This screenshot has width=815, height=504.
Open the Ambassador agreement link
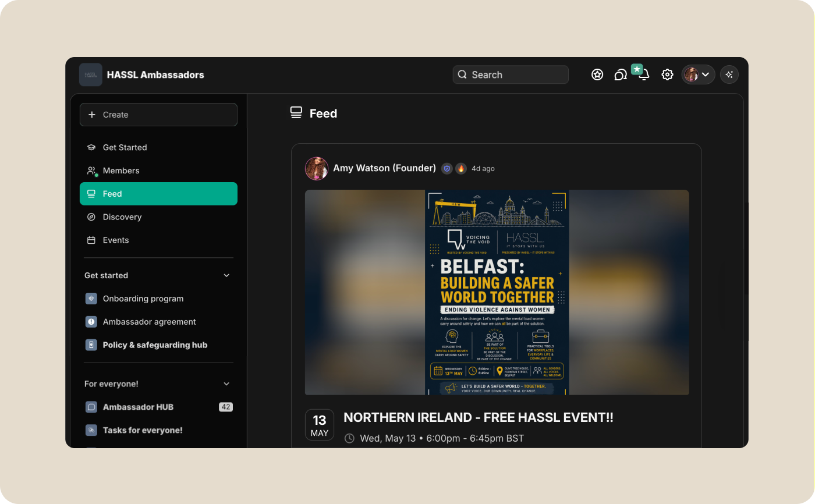[x=158, y=322]
